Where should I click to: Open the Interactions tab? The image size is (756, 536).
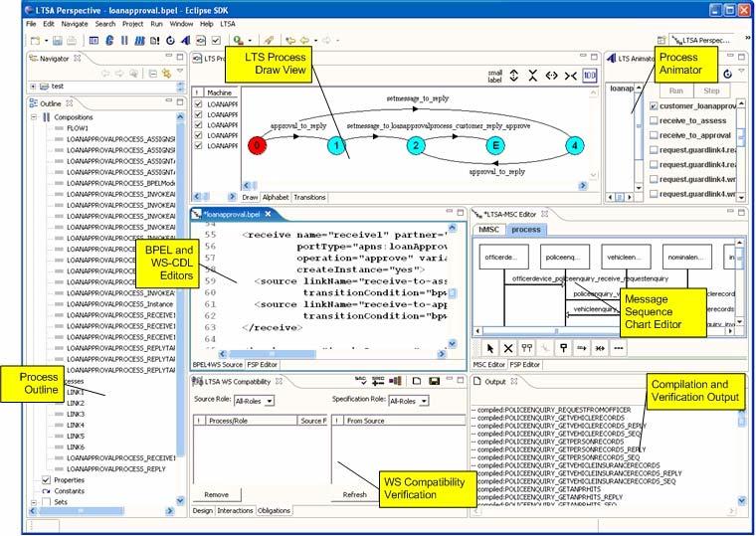point(235,510)
